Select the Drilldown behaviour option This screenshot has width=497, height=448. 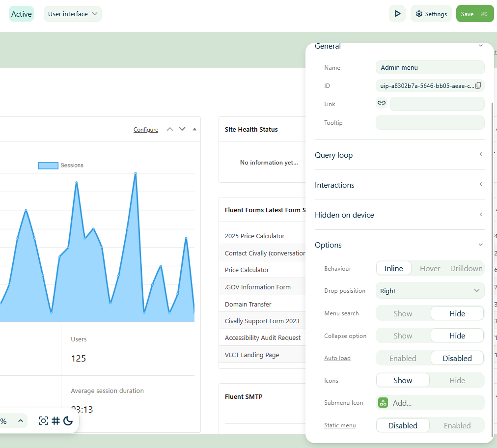point(466,269)
